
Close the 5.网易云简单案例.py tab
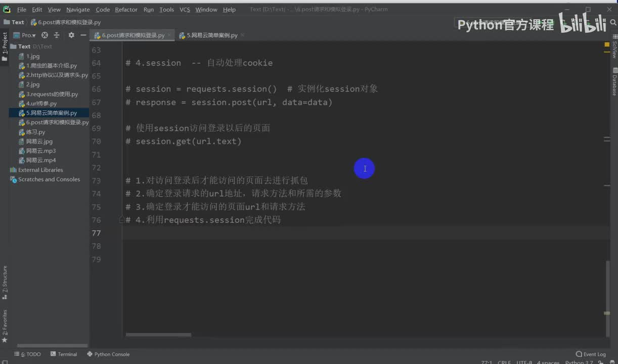[242, 35]
